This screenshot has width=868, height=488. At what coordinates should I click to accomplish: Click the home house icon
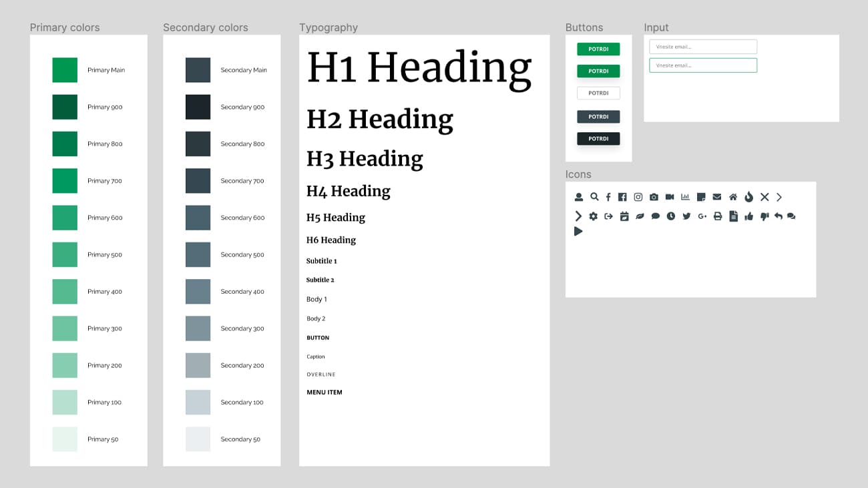pyautogui.click(x=733, y=197)
